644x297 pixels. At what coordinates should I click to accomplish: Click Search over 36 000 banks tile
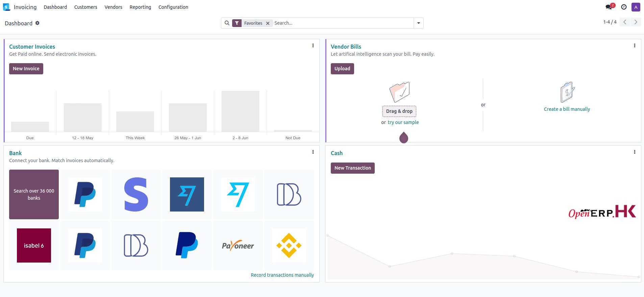click(x=34, y=194)
